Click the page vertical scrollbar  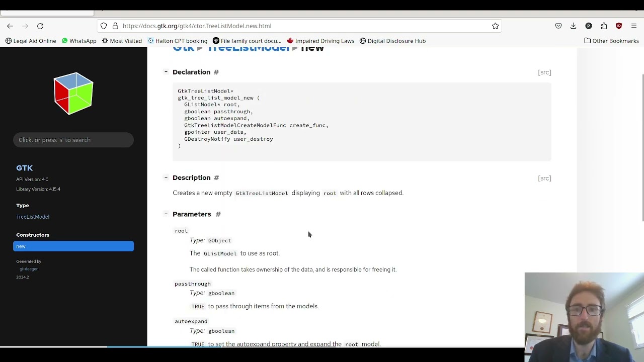(x=642, y=147)
